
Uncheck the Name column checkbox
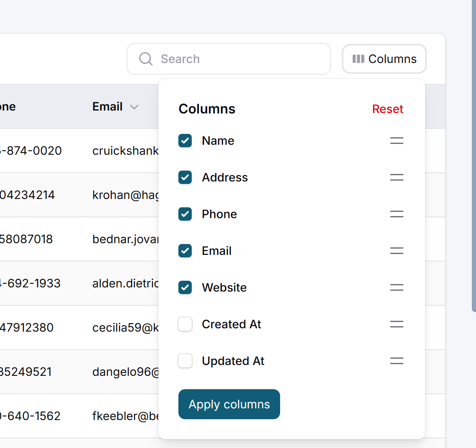tap(185, 141)
